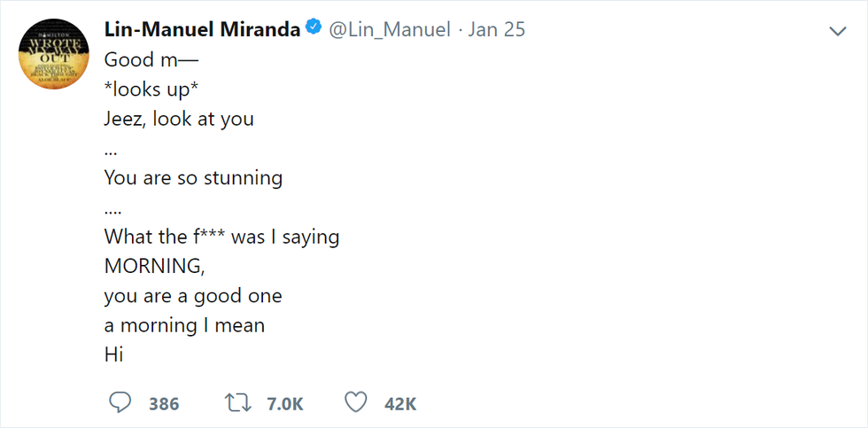
Task: Click "What the f*** was I saying" text
Action: pos(221,237)
